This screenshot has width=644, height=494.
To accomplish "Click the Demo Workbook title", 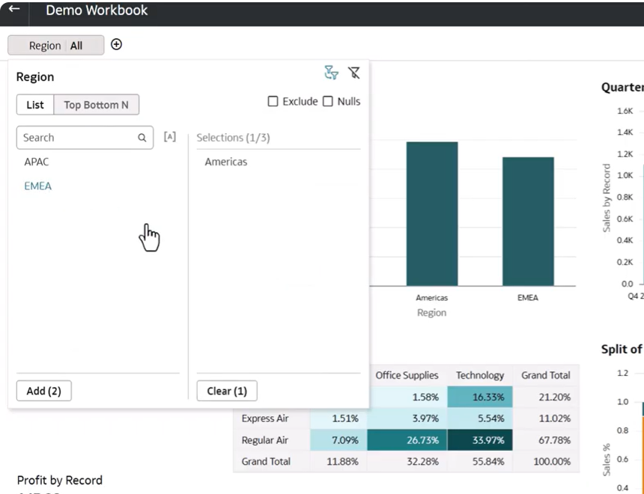I will coord(97,10).
